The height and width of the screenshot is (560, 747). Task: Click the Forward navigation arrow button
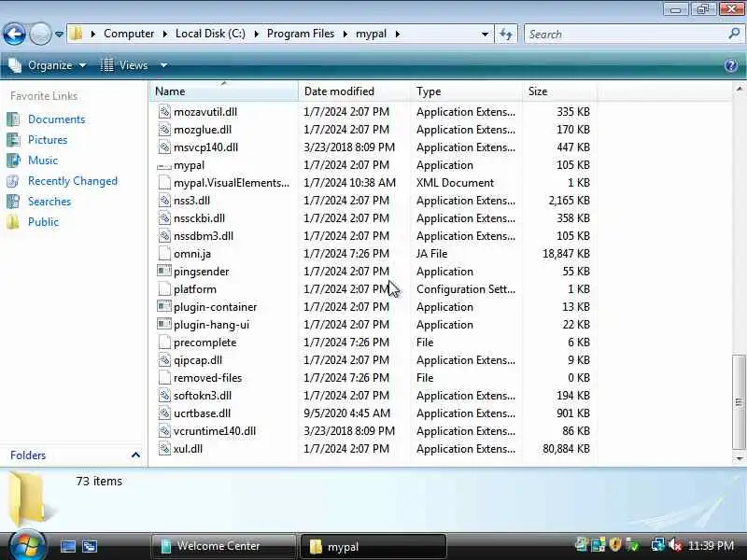(40, 34)
